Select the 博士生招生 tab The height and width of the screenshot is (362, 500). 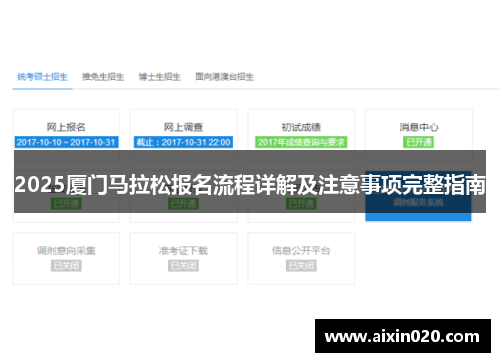(x=160, y=77)
